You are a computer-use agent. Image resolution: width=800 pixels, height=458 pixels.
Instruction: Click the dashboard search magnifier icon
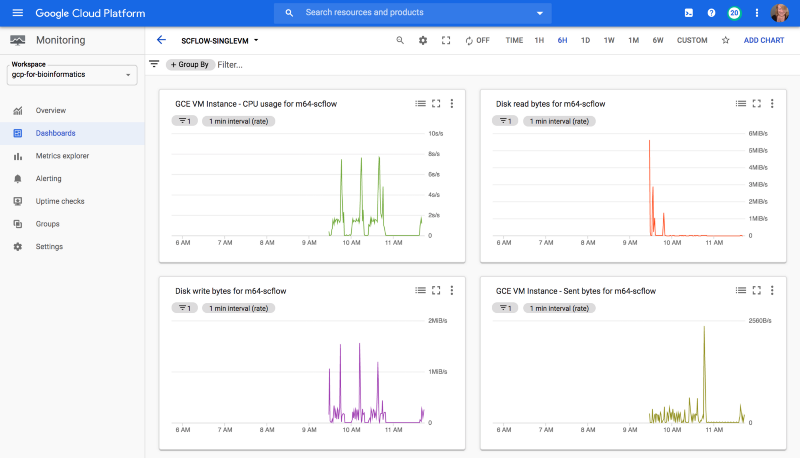click(400, 40)
